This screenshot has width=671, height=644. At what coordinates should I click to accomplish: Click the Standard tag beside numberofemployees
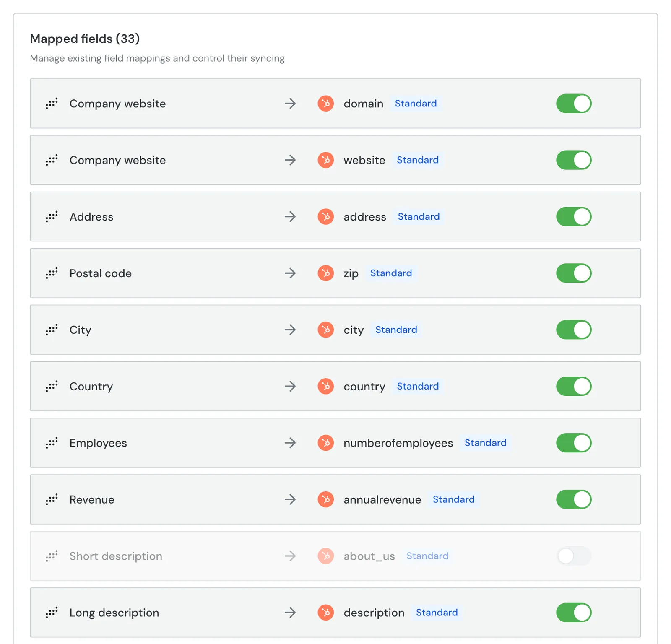click(x=485, y=443)
